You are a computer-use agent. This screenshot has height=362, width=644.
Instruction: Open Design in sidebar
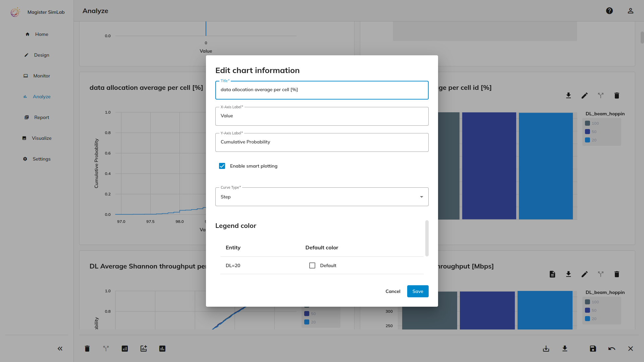pos(37,55)
